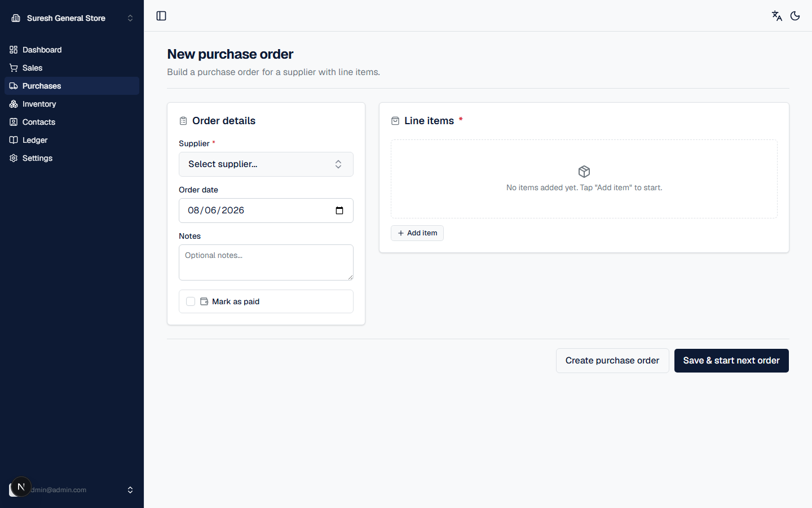Click the Settings gear icon

[14, 158]
